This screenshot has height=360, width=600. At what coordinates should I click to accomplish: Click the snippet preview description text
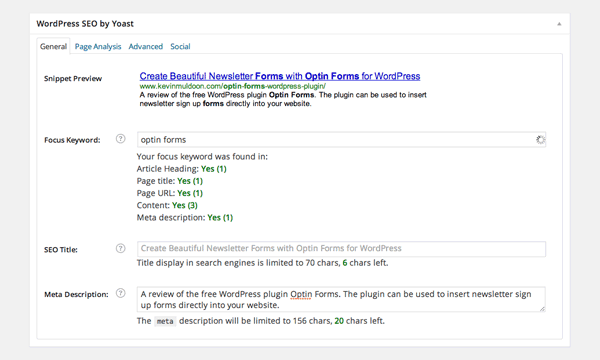(x=283, y=99)
